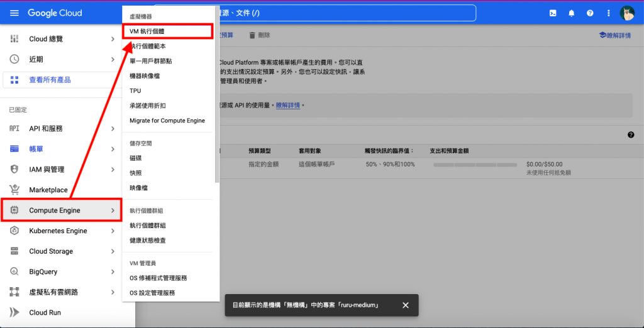Screen dimensions: 644x328
Task: Select 承諾使用折扣 in the submenu
Action: (x=168, y=106)
